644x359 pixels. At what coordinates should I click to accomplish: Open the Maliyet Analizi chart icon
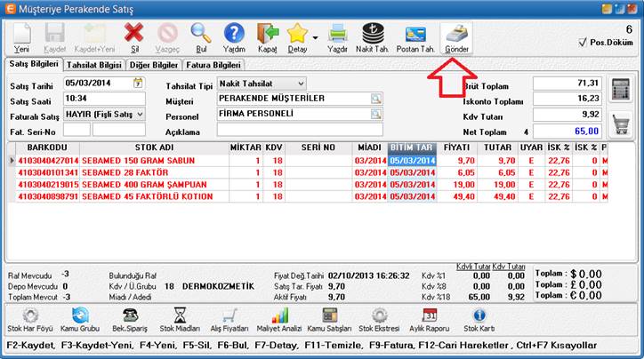[x=280, y=318]
